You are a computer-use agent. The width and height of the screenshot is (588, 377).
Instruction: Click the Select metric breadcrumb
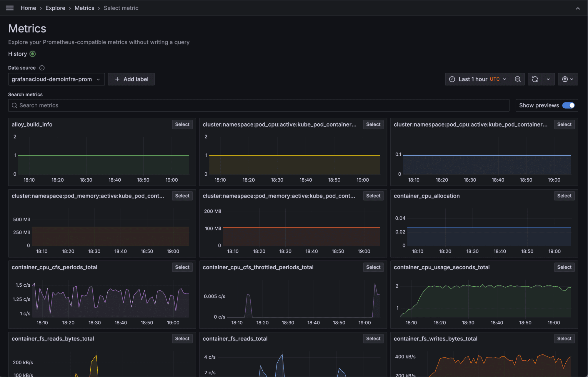[121, 8]
